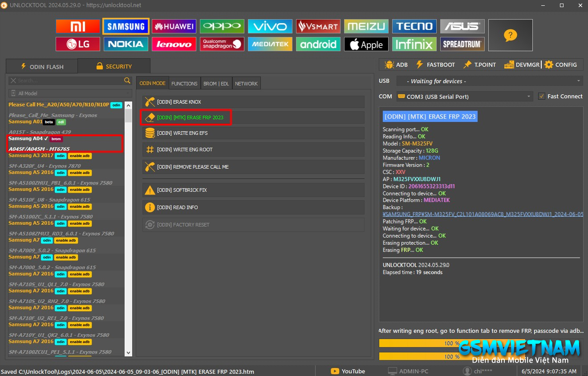Select the ODIN MODE tab

coord(152,83)
